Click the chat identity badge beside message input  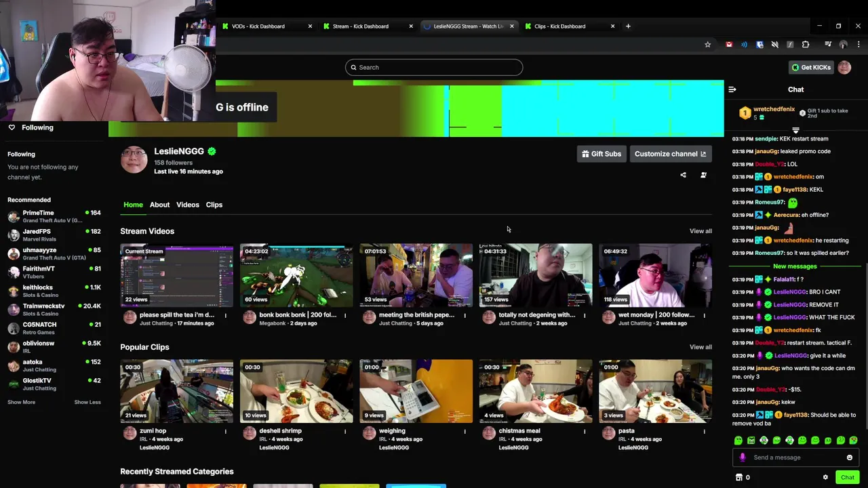pyautogui.click(x=743, y=457)
